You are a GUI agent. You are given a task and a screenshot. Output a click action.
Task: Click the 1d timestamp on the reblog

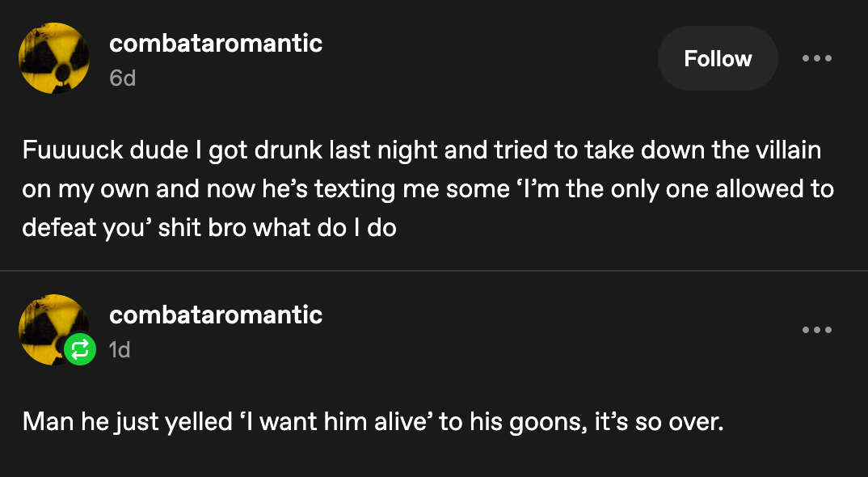(120, 349)
